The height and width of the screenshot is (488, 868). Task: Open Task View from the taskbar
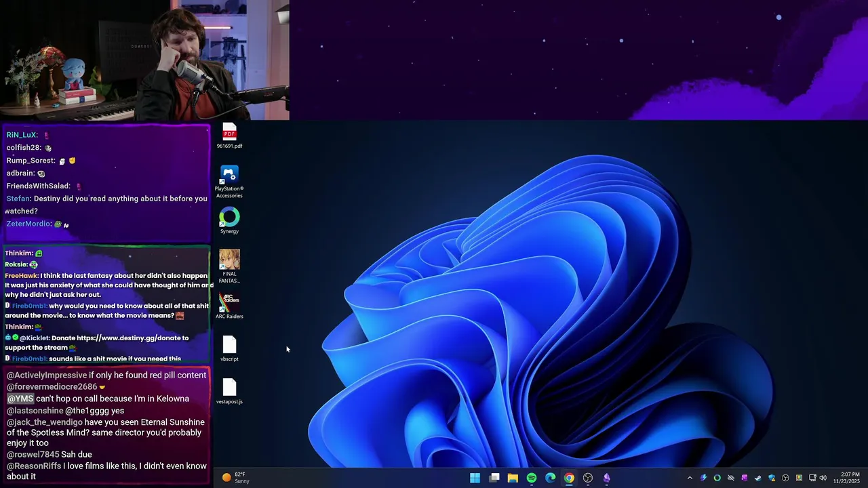pos(494,478)
